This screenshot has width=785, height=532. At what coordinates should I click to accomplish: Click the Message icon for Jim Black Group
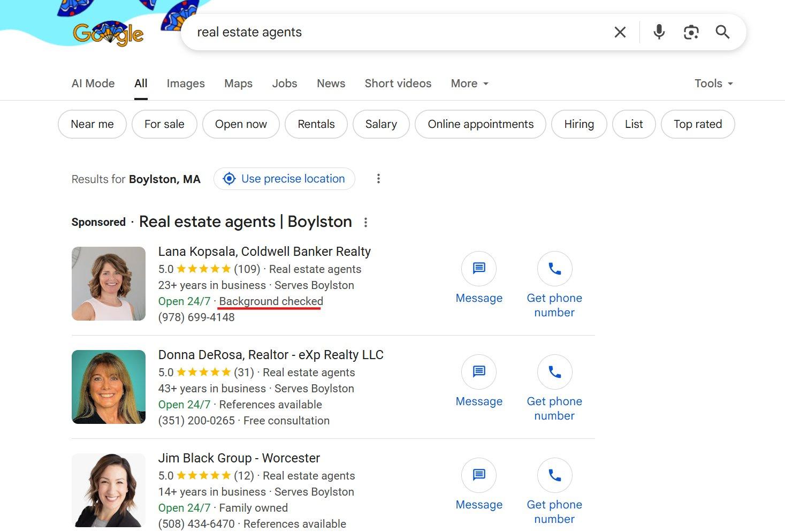click(x=479, y=475)
